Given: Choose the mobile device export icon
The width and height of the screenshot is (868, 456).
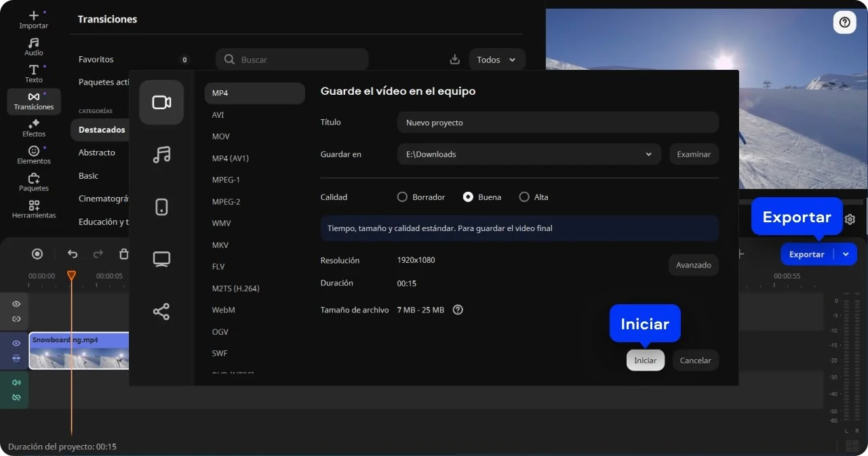Looking at the screenshot, I should (161, 207).
